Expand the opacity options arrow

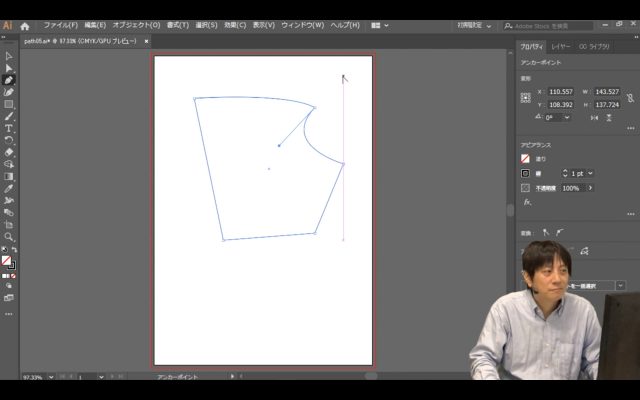pyautogui.click(x=590, y=188)
